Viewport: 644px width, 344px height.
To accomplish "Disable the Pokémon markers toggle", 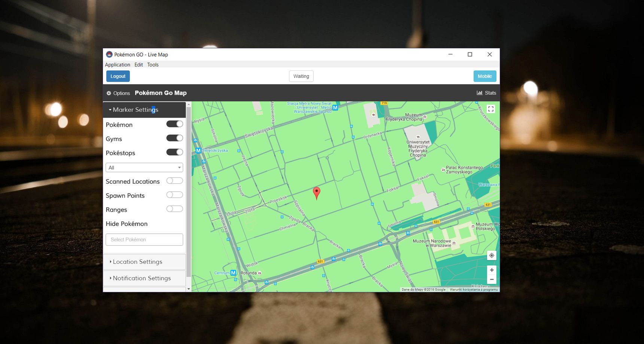I will tap(174, 124).
